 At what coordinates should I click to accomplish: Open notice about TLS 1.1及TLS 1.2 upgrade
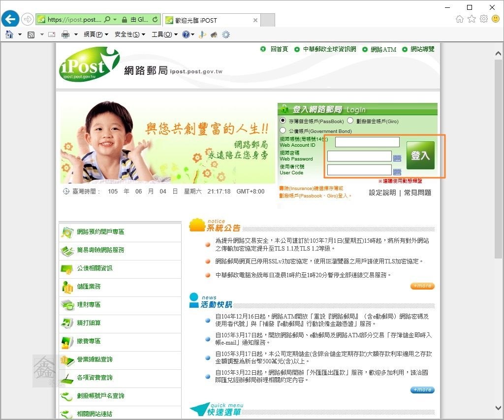pyautogui.click(x=322, y=244)
